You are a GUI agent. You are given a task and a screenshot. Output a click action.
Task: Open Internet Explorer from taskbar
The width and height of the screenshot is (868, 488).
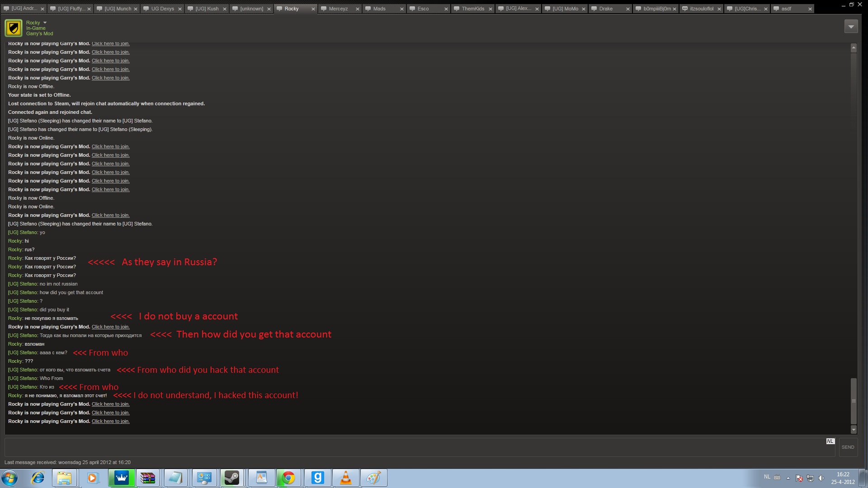pos(38,478)
